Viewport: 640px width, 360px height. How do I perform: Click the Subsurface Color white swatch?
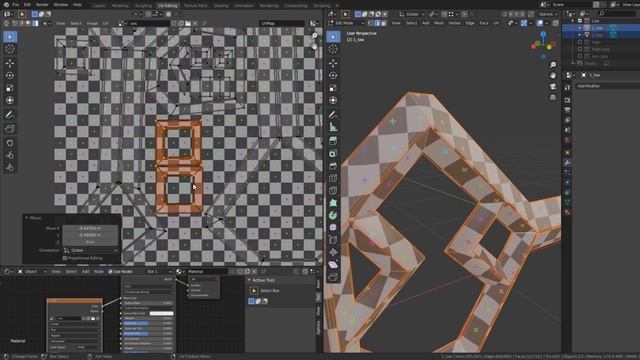coord(162,313)
